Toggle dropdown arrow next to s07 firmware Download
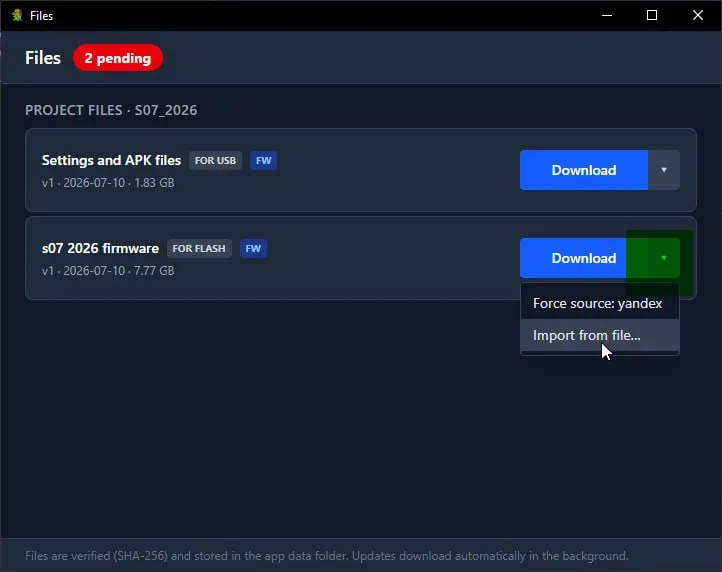 [664, 258]
